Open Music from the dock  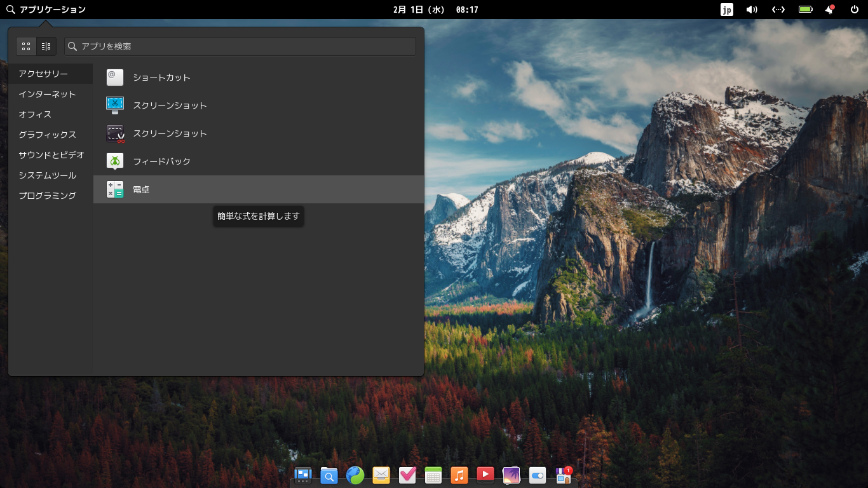tap(459, 475)
